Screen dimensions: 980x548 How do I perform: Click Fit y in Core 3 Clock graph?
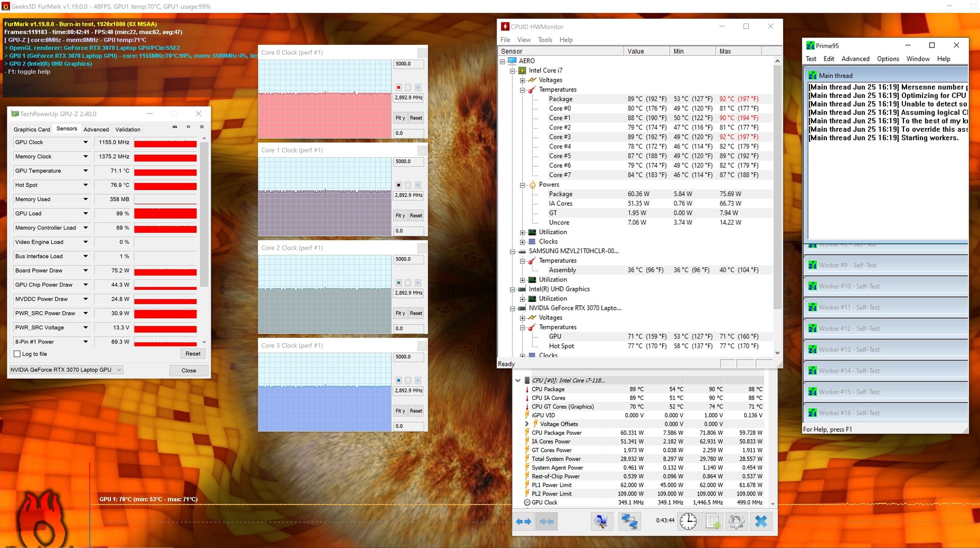(x=400, y=411)
